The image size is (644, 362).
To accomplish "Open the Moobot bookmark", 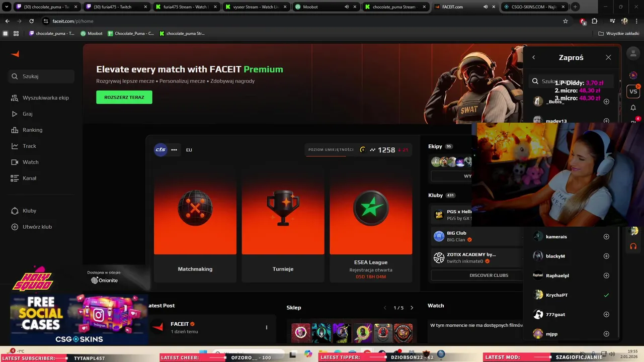I will [92, 34].
